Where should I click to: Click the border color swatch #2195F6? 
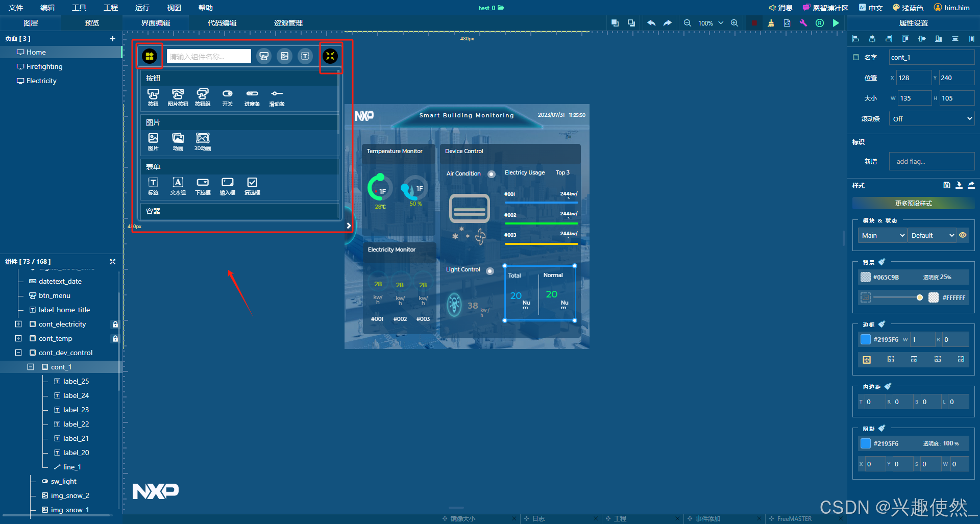click(866, 339)
